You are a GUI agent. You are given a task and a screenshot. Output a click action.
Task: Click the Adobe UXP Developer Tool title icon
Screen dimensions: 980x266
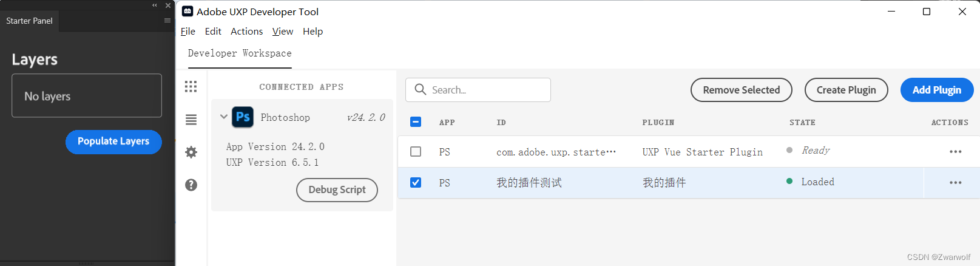point(188,11)
